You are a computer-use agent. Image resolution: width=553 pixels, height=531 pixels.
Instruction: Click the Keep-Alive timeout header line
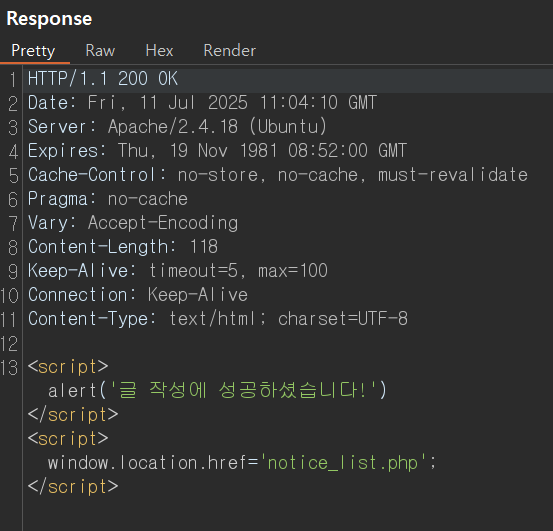pyautogui.click(x=178, y=271)
